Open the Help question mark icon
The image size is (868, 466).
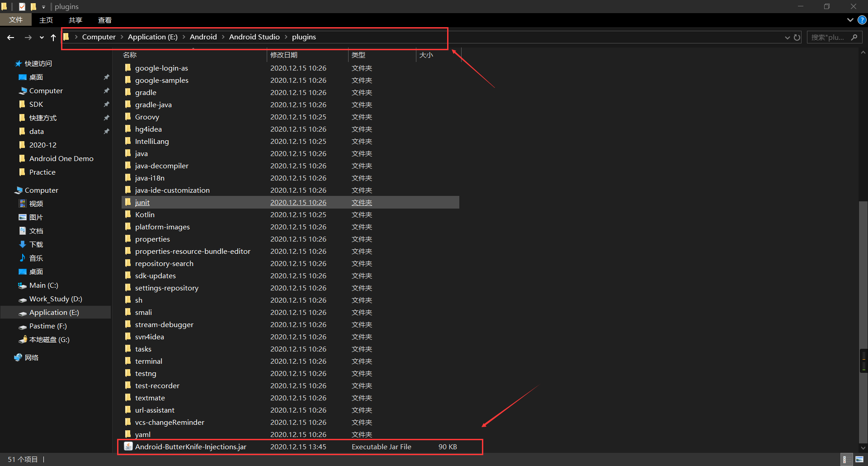coord(862,20)
